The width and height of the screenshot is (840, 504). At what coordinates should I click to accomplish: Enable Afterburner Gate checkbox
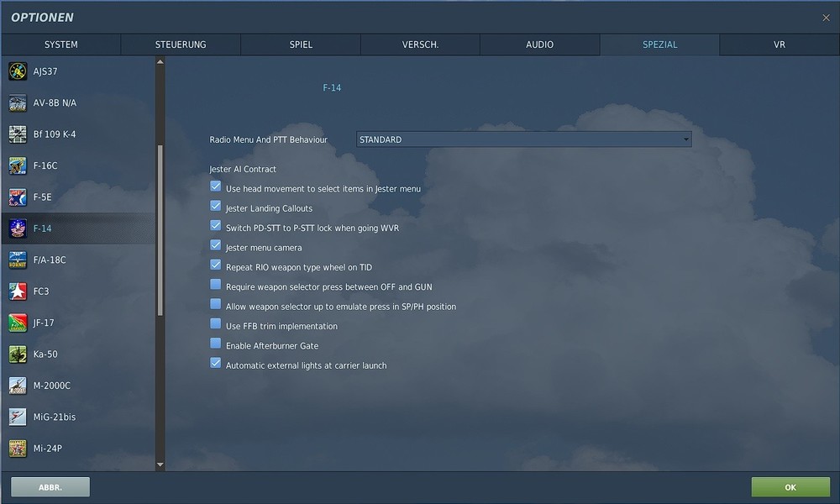click(x=215, y=344)
